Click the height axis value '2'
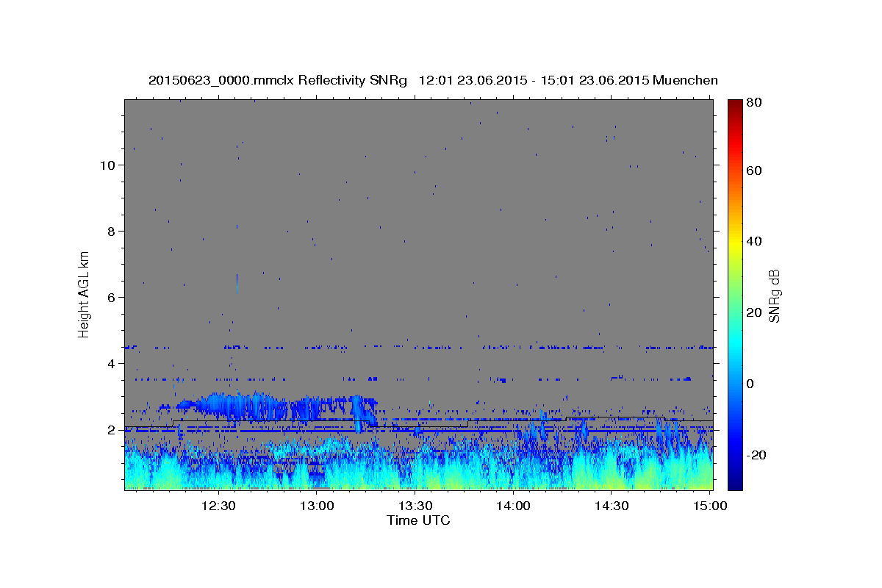 (x=110, y=430)
